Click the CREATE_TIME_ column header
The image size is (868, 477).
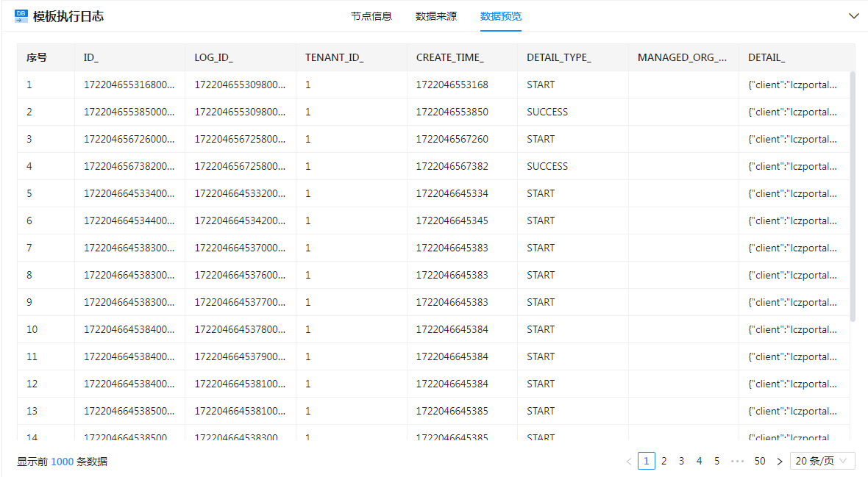point(449,57)
